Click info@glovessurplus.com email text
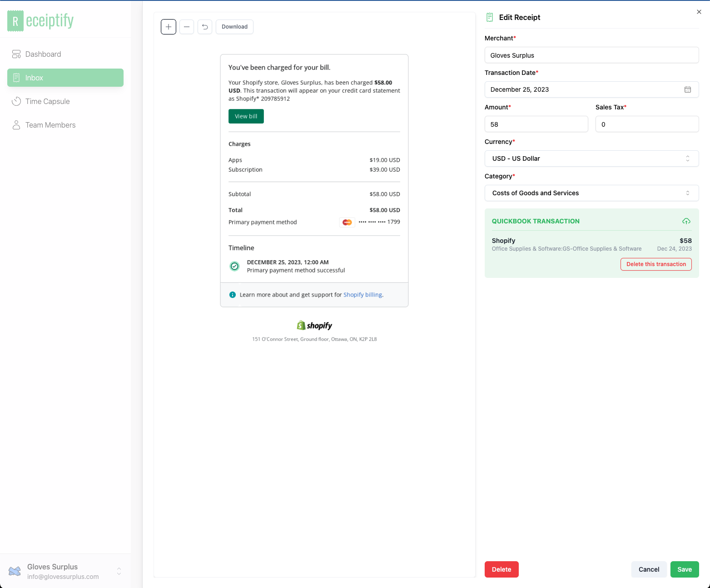 click(63, 577)
